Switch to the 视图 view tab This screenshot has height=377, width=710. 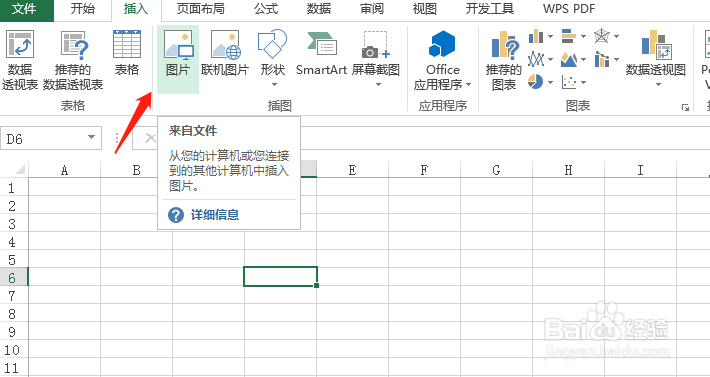(x=425, y=9)
